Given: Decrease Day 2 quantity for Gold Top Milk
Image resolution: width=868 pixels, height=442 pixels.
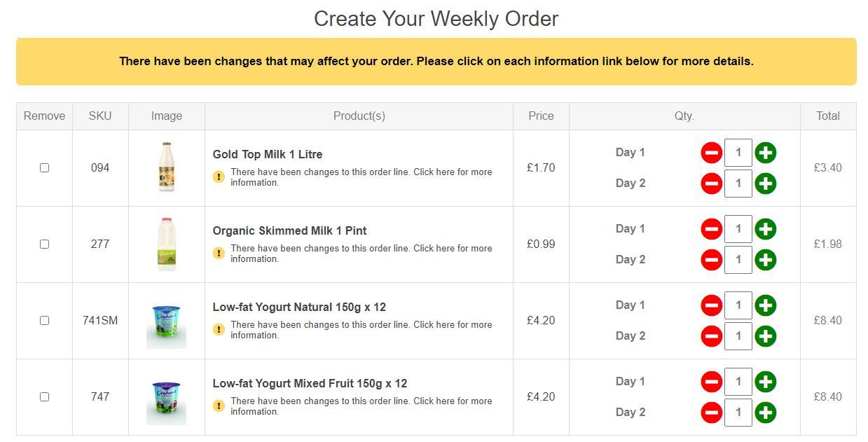Looking at the screenshot, I should coord(711,184).
